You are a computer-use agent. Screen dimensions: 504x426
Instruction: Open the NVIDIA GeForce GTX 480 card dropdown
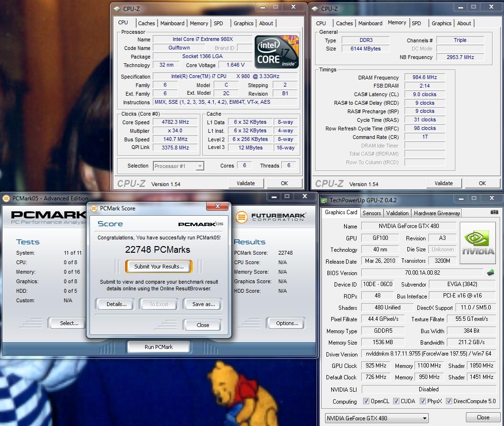(x=377, y=418)
